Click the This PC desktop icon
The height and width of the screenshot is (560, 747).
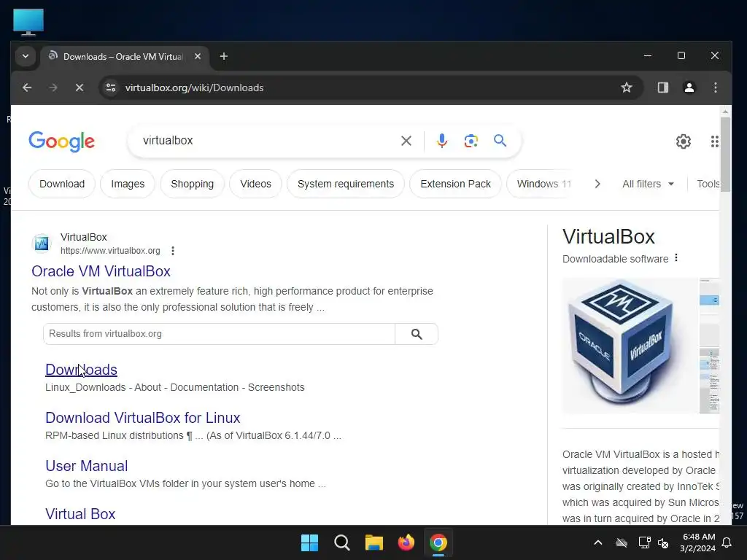(28, 22)
